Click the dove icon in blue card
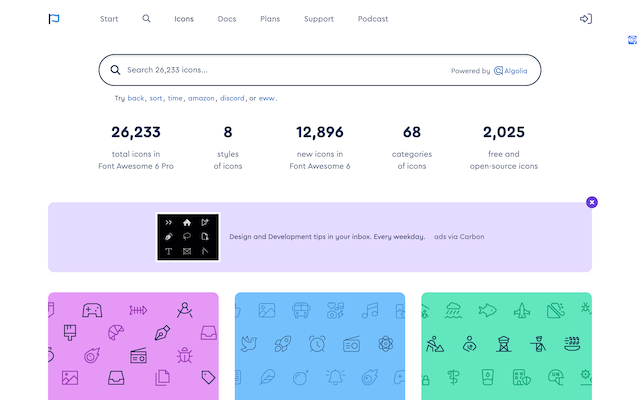640x400 pixels. 249,344
